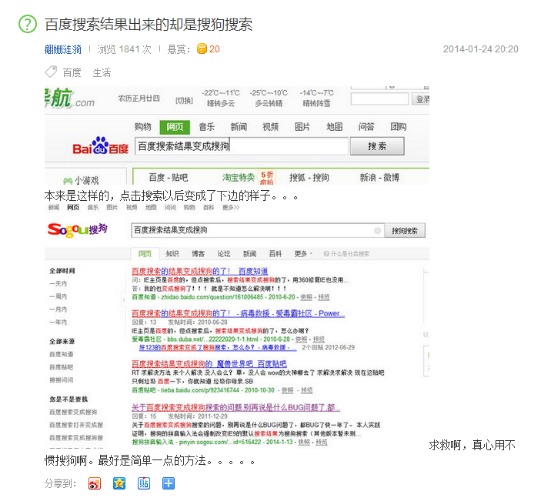The width and height of the screenshot is (554, 501).
Task: Open result ending 病毒救援 - 爱毒霸社区
Action: click(238, 313)
